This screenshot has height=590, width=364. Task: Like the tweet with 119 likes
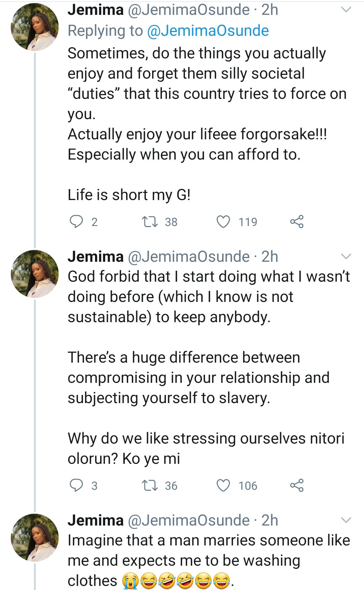pos(223,222)
